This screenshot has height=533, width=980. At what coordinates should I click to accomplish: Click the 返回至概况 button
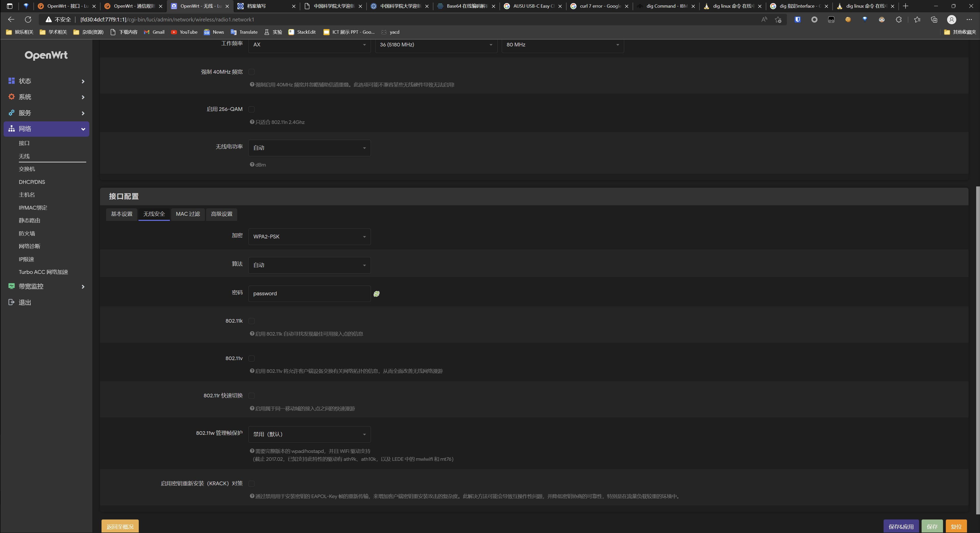point(120,527)
